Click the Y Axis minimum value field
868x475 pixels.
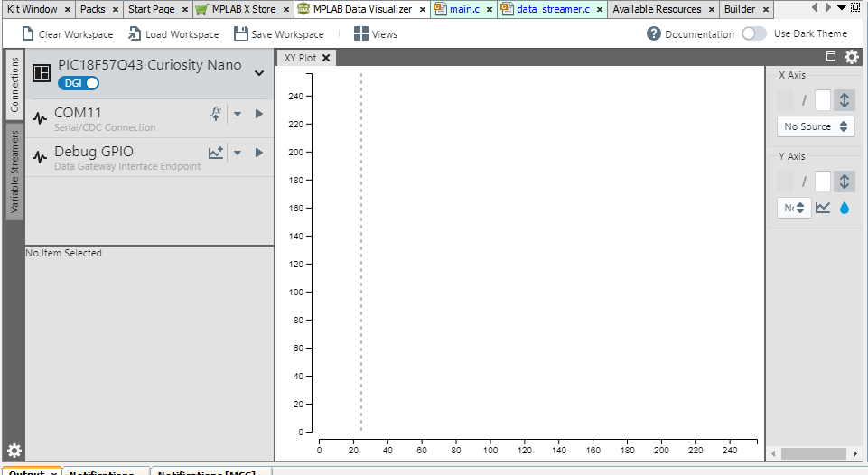pyautogui.click(x=785, y=182)
